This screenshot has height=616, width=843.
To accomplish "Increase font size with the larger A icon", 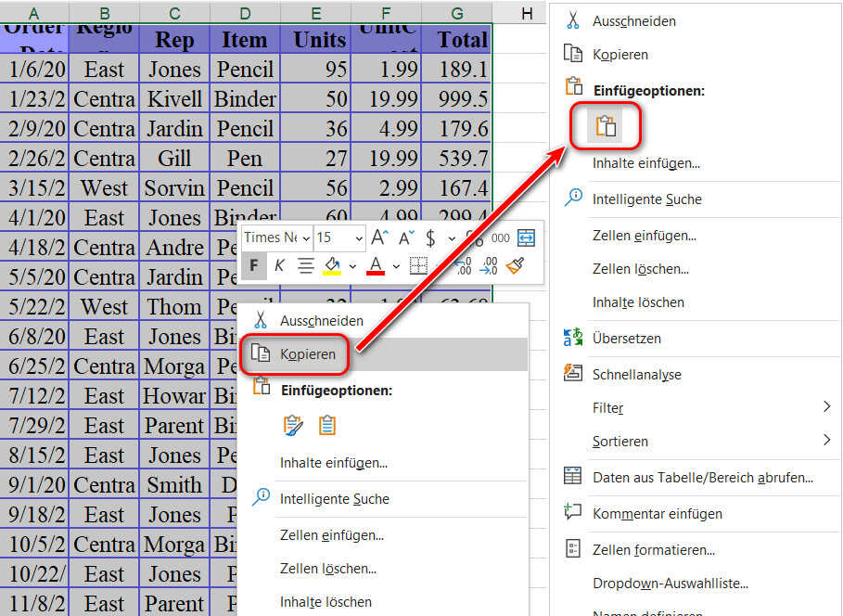I will [380, 237].
